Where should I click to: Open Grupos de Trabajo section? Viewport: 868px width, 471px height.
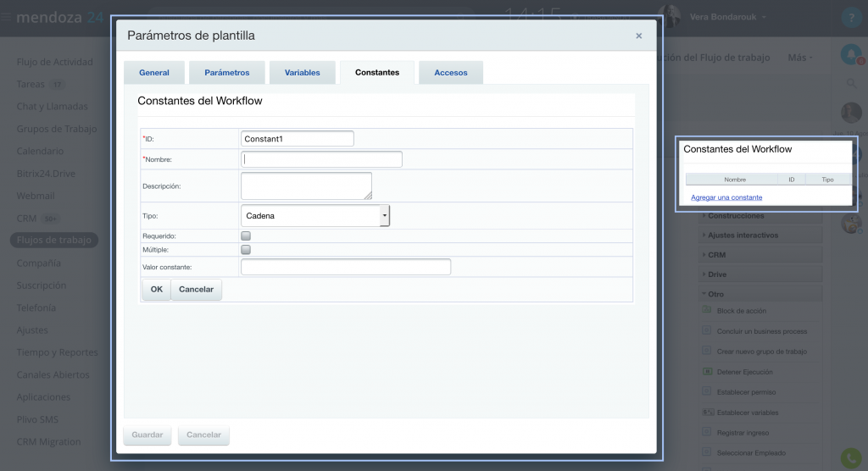pos(57,129)
